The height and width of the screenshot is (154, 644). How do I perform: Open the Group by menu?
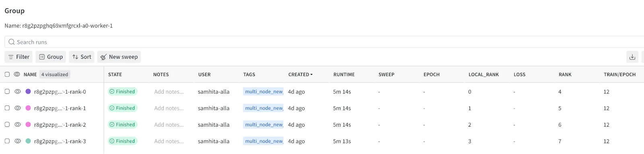click(x=51, y=57)
